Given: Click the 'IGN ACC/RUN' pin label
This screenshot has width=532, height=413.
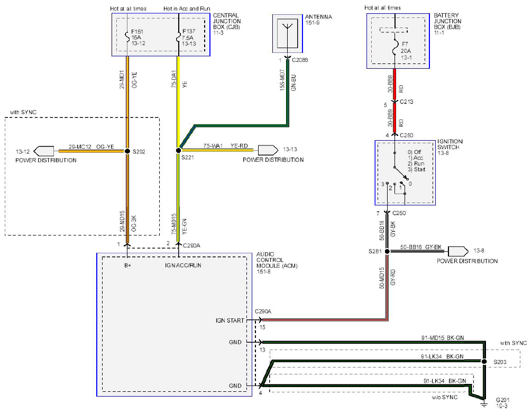Looking at the screenshot, I should 183,265.
